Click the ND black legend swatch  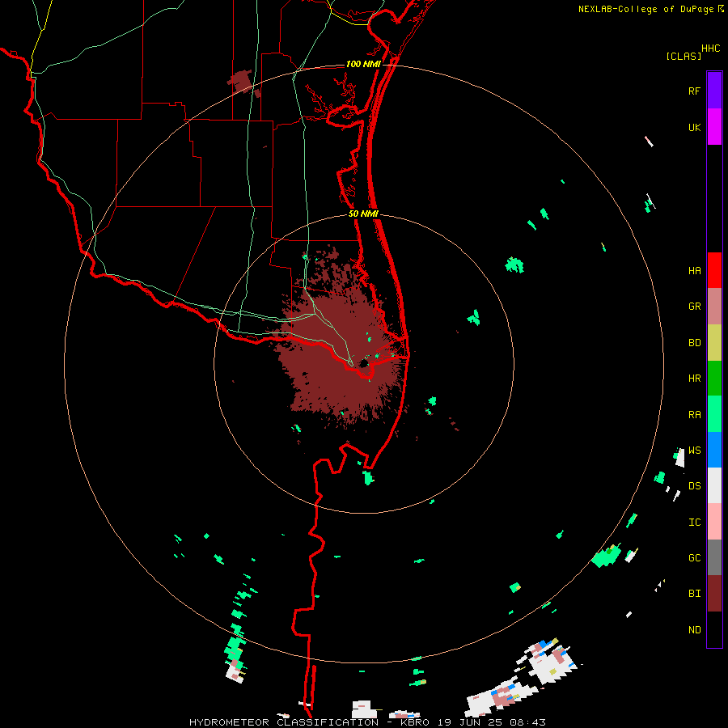click(x=714, y=629)
